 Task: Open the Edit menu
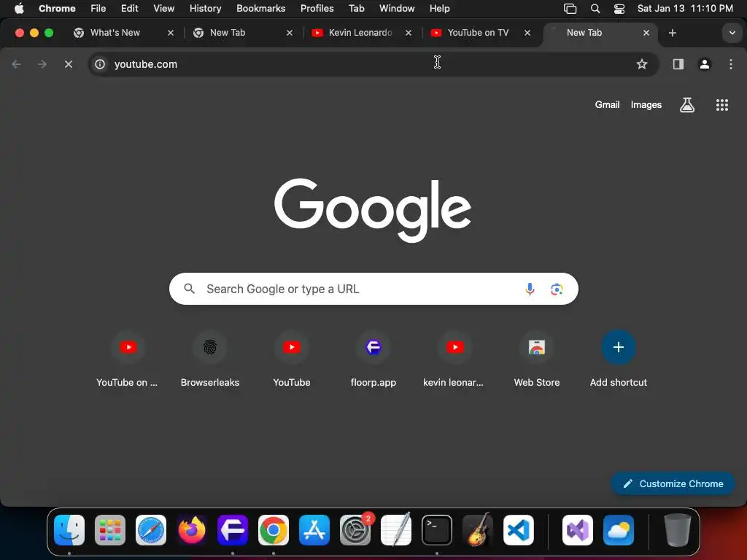coord(129,8)
